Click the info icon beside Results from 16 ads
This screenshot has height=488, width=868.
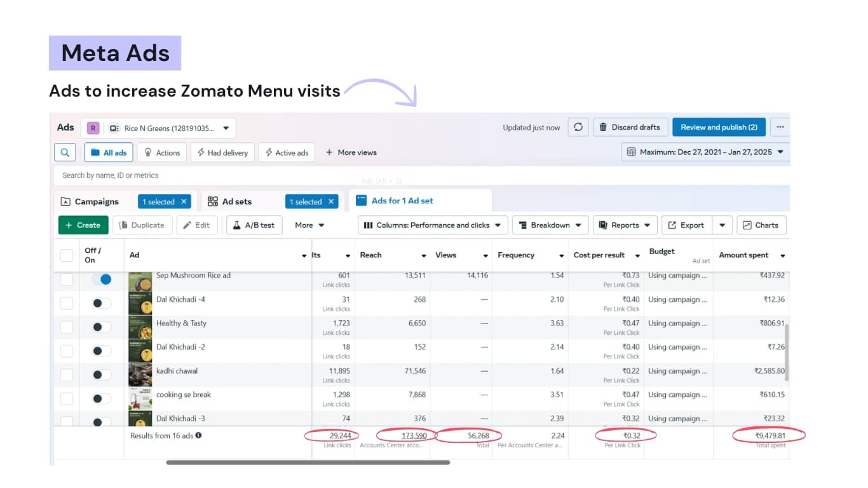(199, 435)
